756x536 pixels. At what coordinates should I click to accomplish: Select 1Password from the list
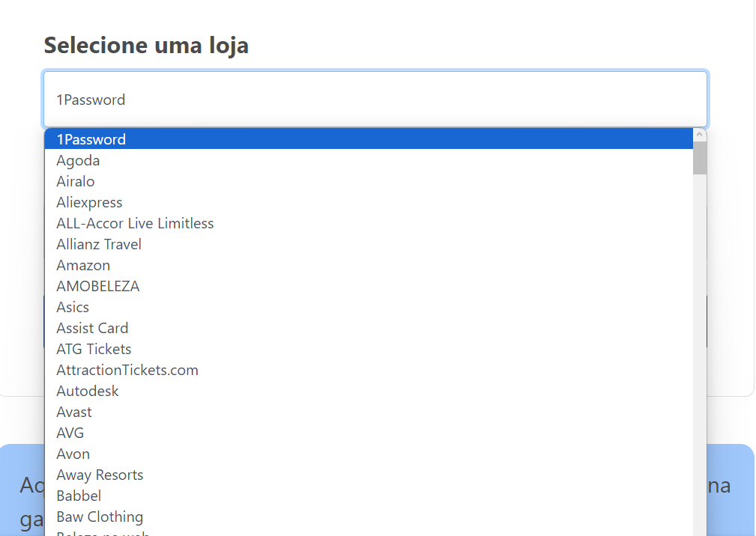coord(91,139)
